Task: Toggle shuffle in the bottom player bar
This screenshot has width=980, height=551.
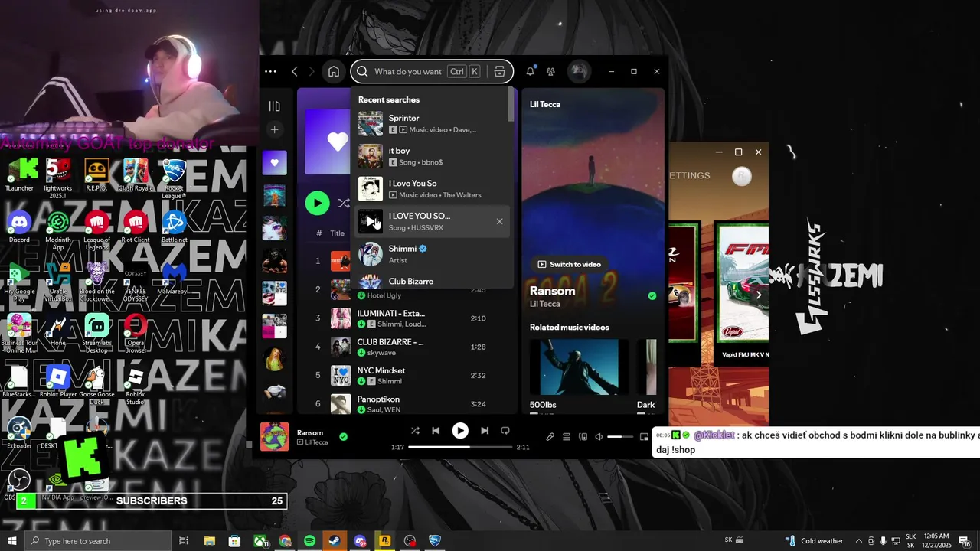Action: coord(415,431)
